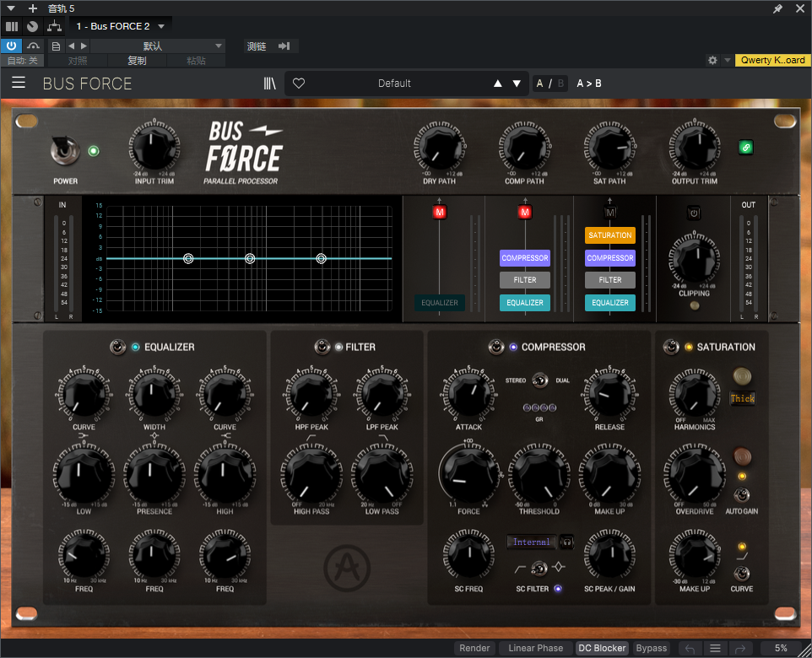Viewport: 812px width, 658px height.
Task: Click the host automation mode icon beside power
Action: pyautogui.click(x=33, y=46)
